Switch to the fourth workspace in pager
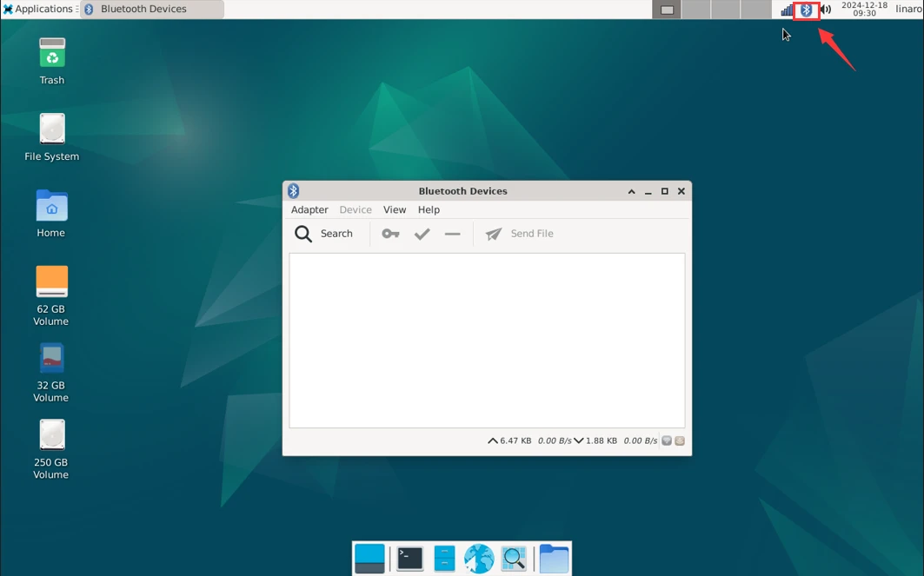Viewport: 924px width, 576px height. 755,10
